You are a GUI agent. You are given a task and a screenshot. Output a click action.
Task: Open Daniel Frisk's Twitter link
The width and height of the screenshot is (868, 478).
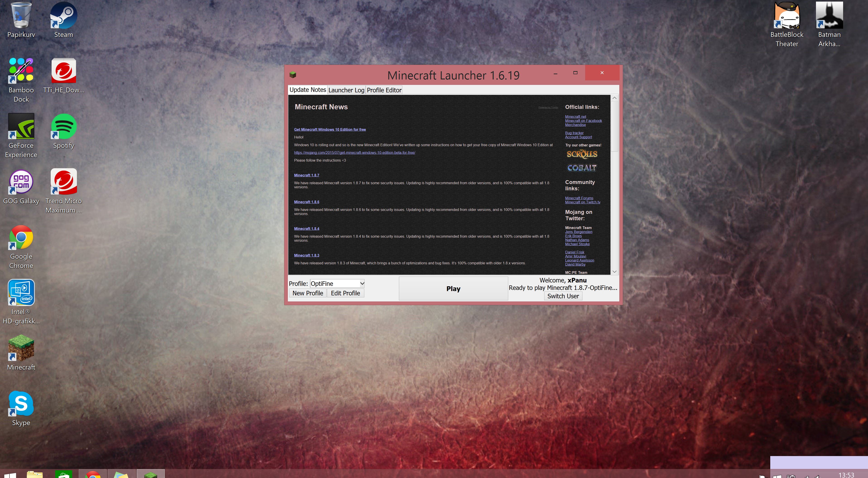coord(575,252)
